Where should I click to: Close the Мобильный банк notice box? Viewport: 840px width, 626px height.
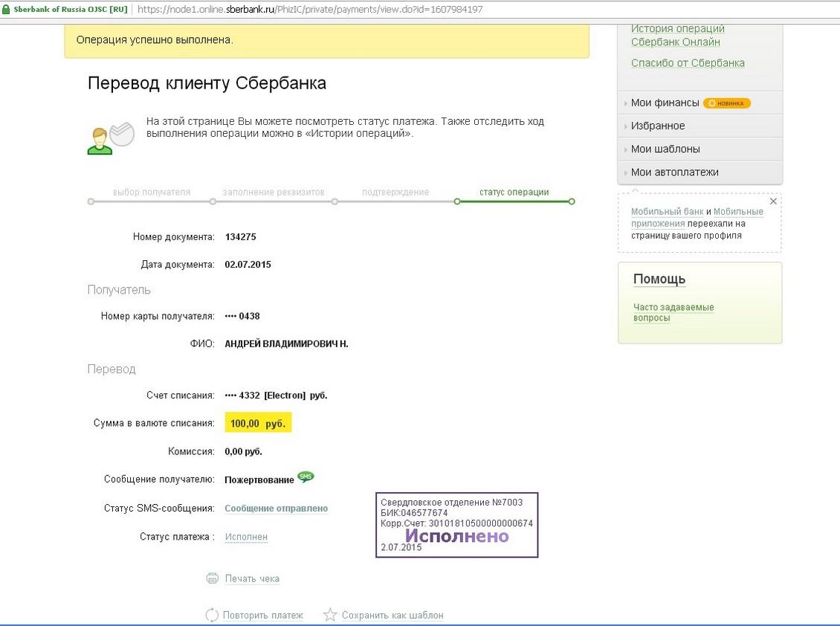[773, 201]
